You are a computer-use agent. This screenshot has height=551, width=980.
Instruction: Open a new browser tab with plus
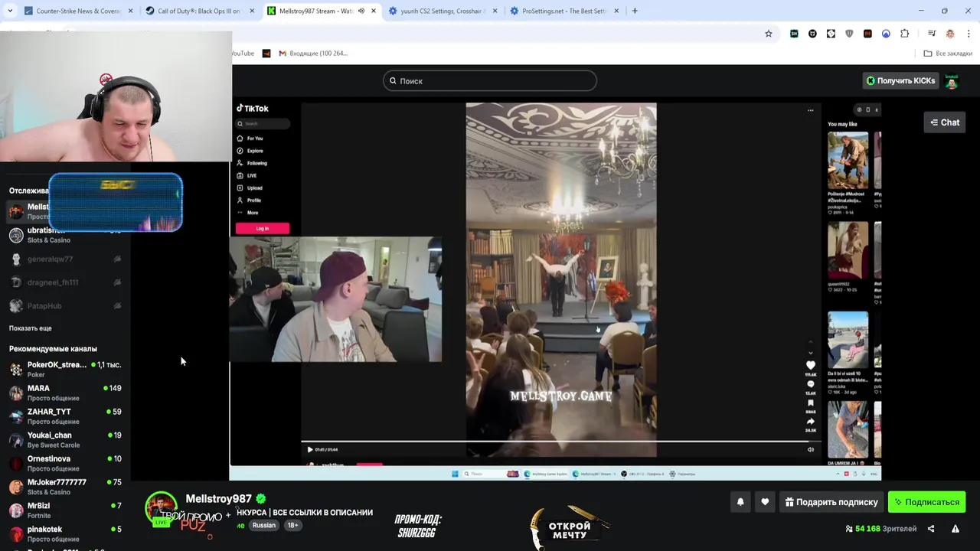coord(635,11)
